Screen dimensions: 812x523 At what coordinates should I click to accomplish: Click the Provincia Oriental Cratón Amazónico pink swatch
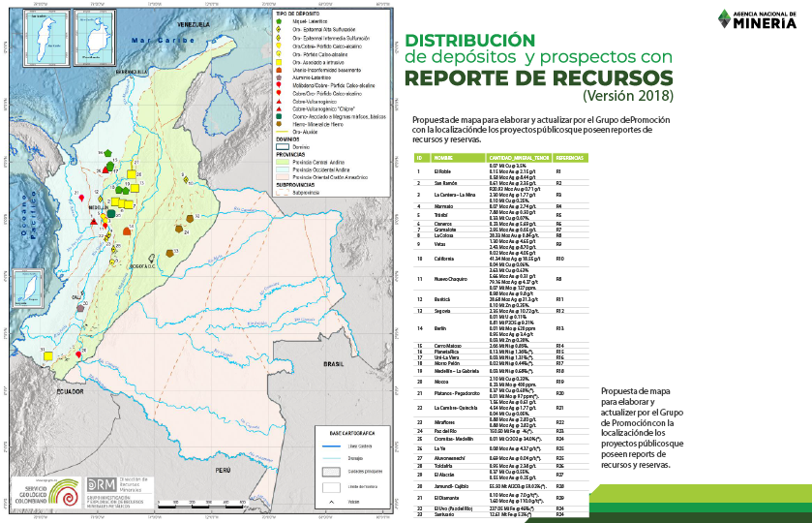[282, 177]
